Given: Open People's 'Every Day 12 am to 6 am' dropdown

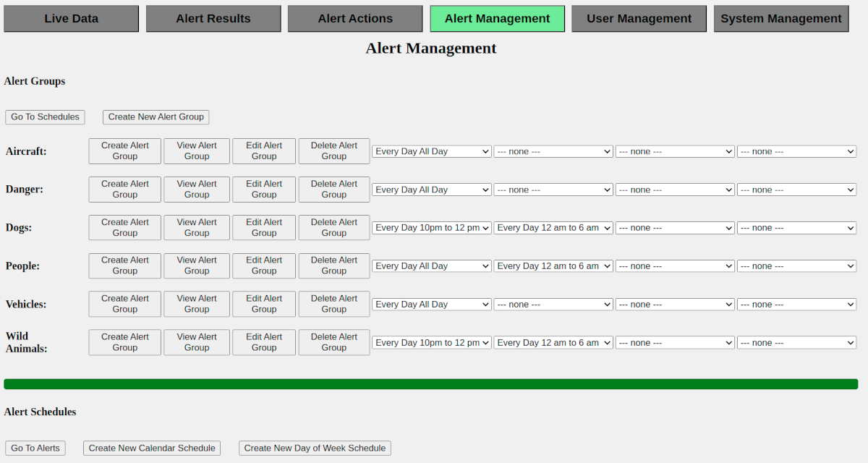Looking at the screenshot, I should click(x=553, y=266).
